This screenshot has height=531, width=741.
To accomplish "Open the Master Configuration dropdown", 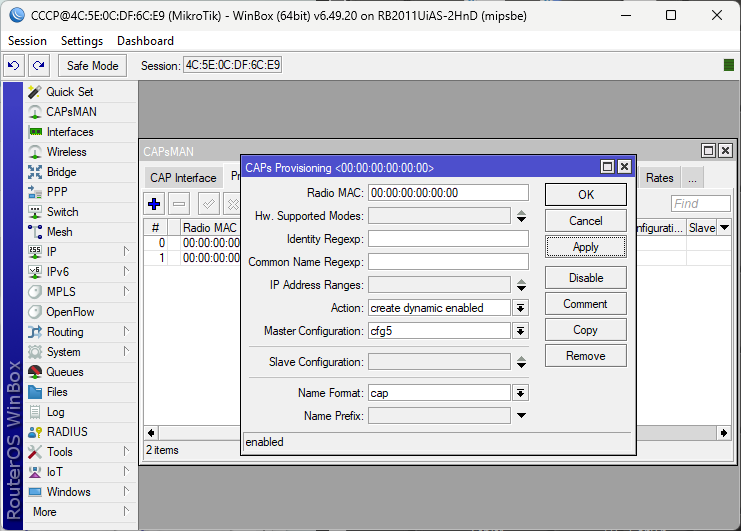I will (520, 331).
